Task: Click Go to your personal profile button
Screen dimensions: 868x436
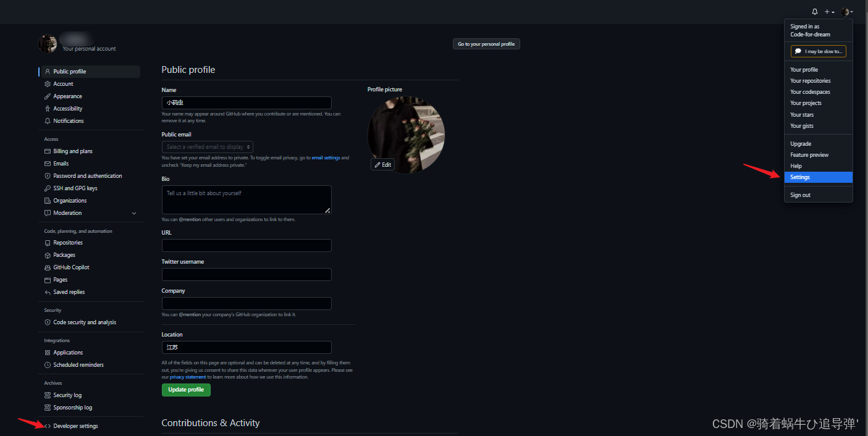Action: coord(486,44)
